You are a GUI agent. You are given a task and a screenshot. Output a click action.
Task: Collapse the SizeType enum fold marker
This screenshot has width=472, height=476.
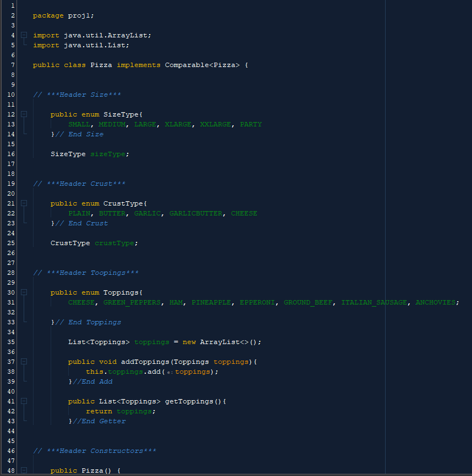click(23, 114)
